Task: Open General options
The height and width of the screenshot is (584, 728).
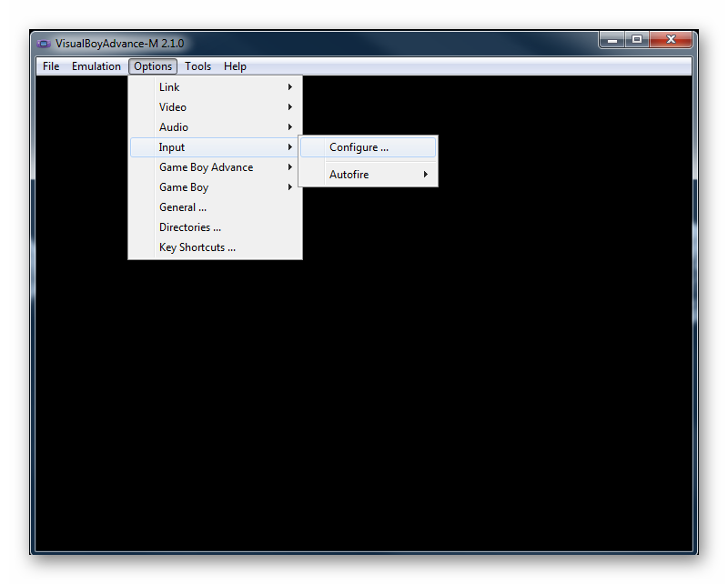Action: 183,206
